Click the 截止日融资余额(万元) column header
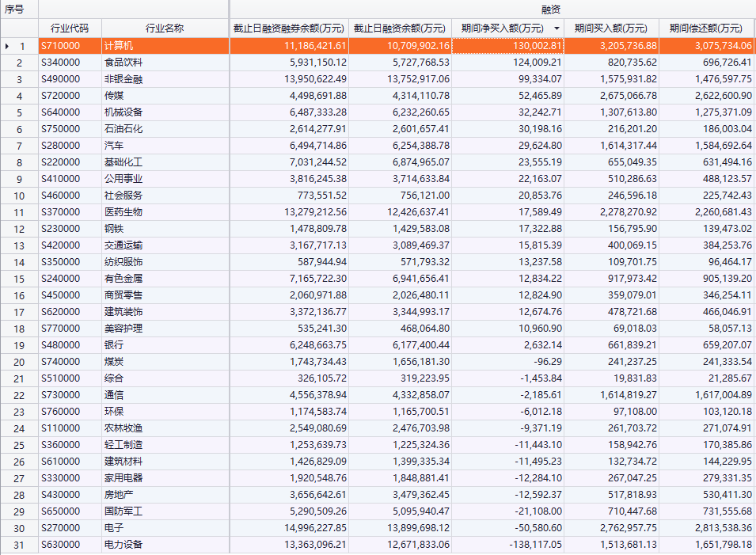Screen dimensions: 756x555 (400, 29)
